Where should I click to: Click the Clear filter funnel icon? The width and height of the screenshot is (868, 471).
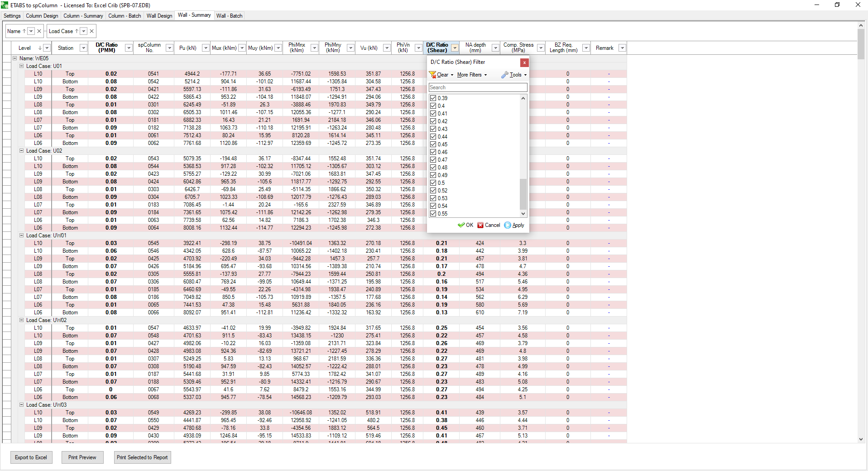[x=433, y=75]
